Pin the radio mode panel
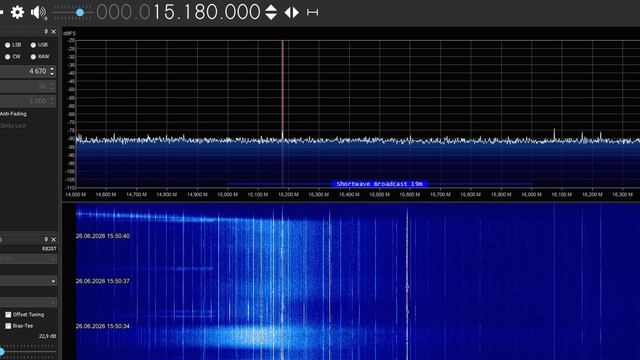Viewport: 640px width, 360px height. point(46,31)
